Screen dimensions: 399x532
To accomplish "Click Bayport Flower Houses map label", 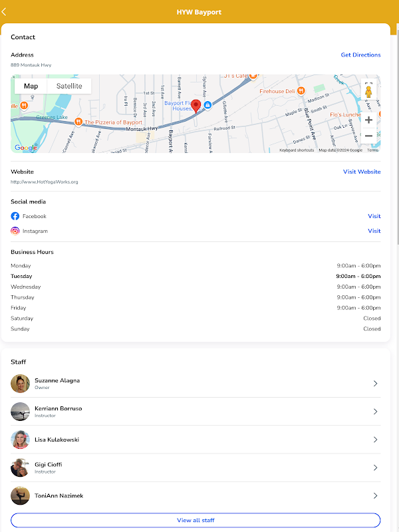I will click(178, 106).
